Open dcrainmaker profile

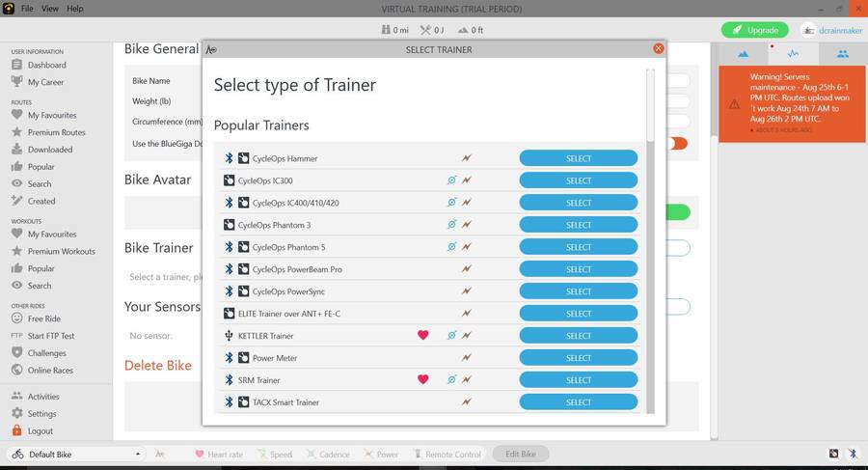click(832, 31)
